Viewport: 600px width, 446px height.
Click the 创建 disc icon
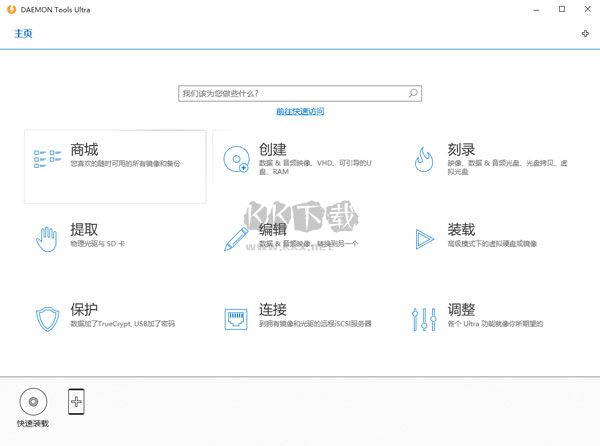pyautogui.click(x=236, y=159)
